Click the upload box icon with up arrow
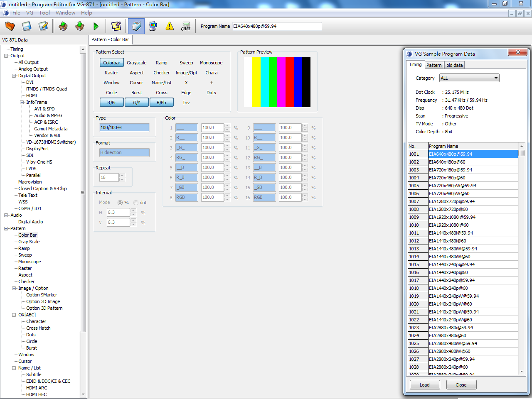 point(63,26)
